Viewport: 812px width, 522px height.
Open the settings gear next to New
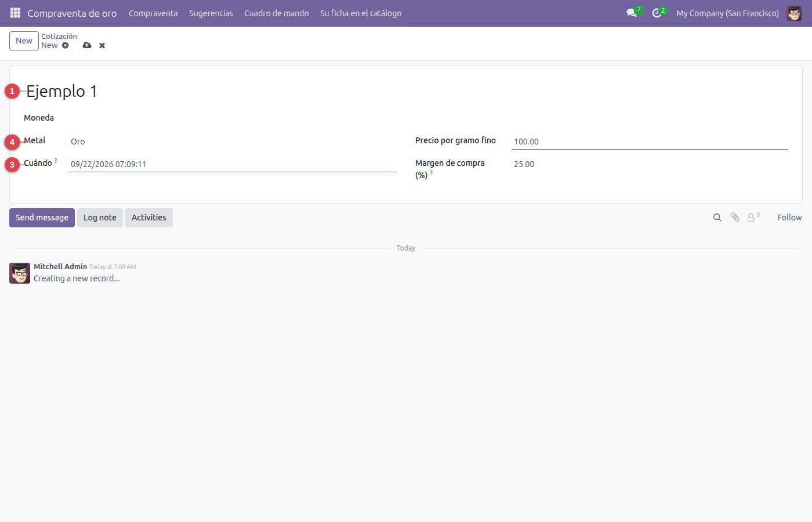(x=66, y=45)
